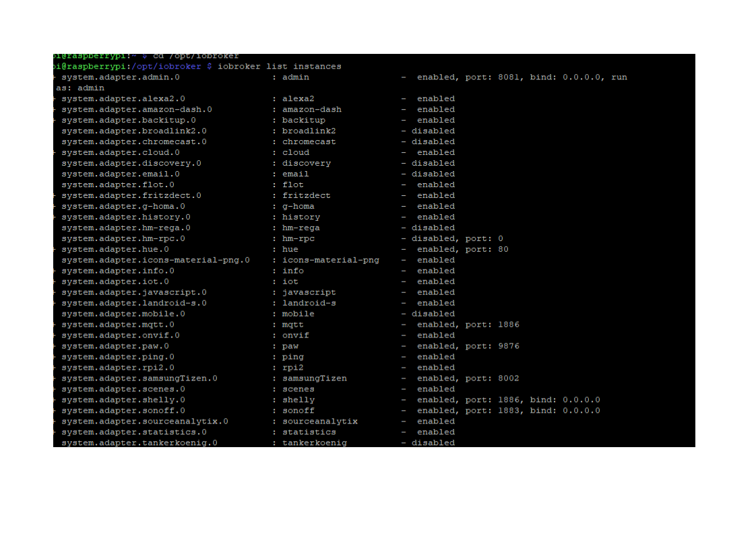This screenshot has height=534, width=756.
Task: Select the 'icons-material-png' adapter name column
Action: [x=331, y=260]
